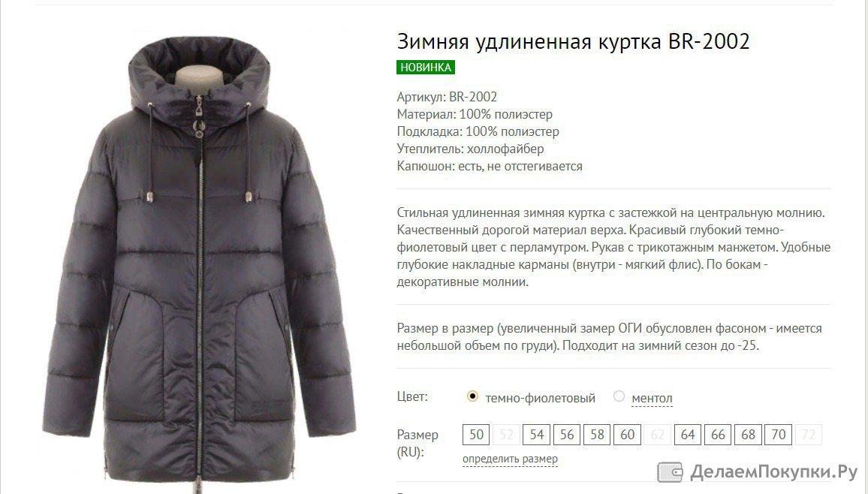Choose size 64

tap(688, 435)
